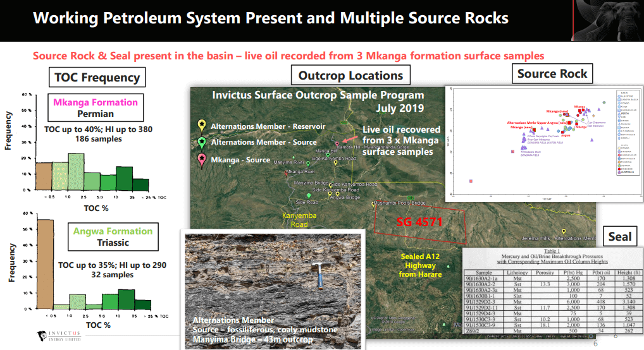Click 'July 2019' on the map
Image resolution: width=644 pixels, height=350 pixels.
pos(400,108)
